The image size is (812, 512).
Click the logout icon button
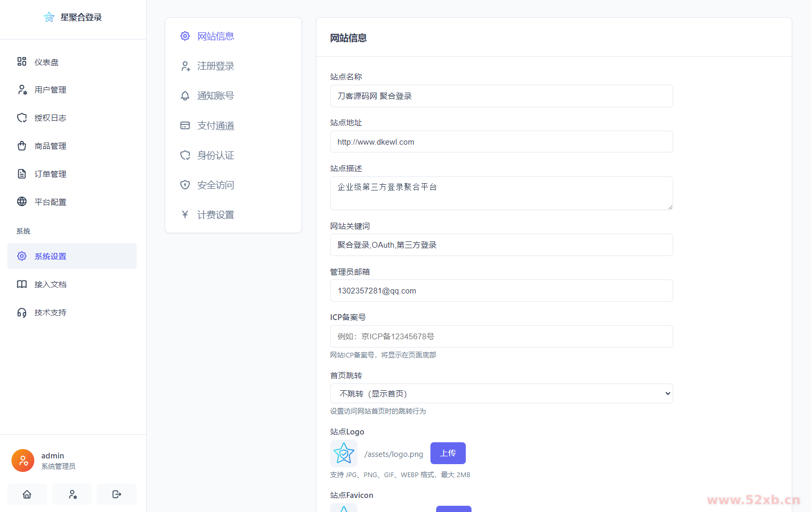[x=116, y=494]
